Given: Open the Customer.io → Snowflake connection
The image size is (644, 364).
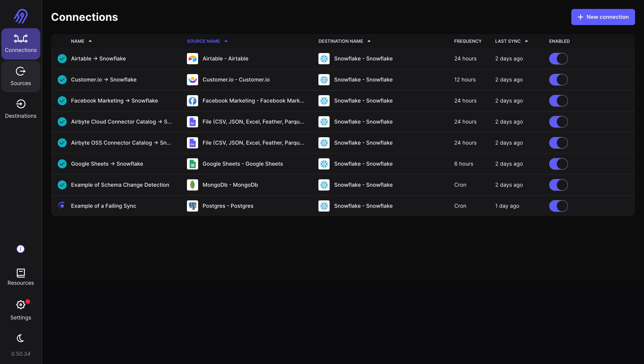Looking at the screenshot, I should (x=104, y=80).
